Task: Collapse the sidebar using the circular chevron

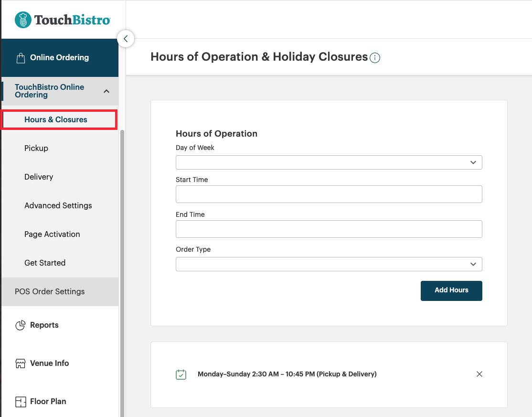Action: 126,39
